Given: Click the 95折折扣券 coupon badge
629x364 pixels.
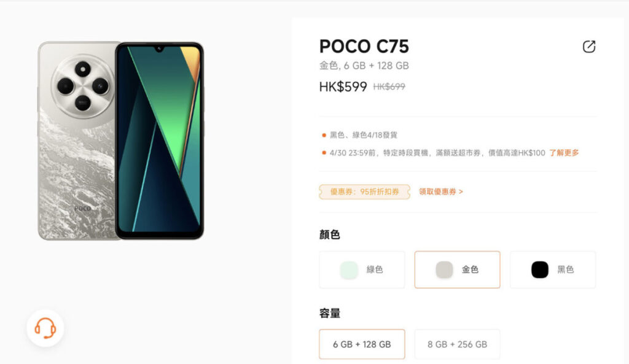Looking at the screenshot, I should click(365, 192).
